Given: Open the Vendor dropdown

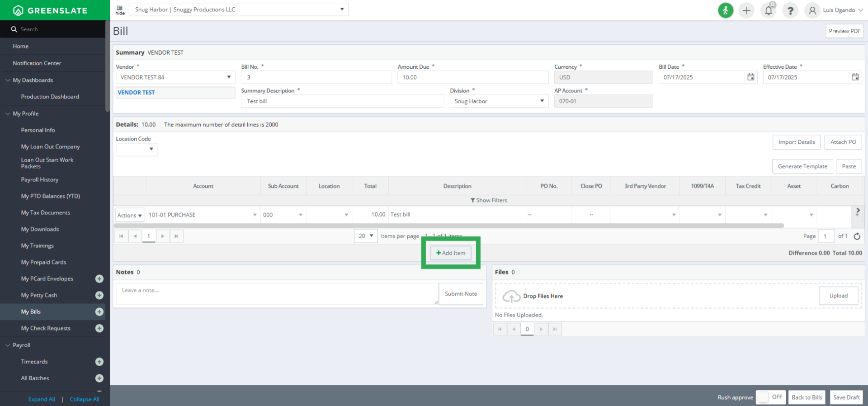Looking at the screenshot, I should coord(175,77).
